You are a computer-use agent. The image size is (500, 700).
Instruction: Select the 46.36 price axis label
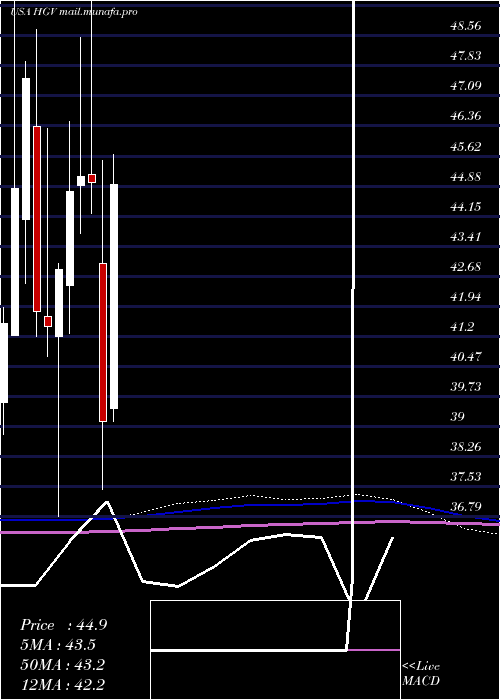[x=466, y=116]
